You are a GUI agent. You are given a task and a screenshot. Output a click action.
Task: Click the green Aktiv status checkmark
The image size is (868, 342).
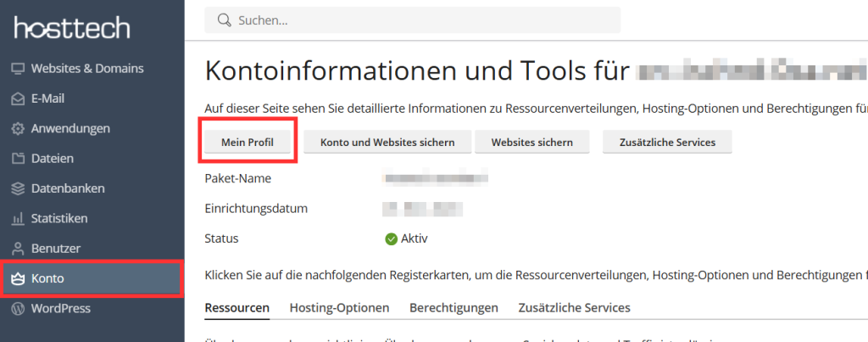(391, 238)
